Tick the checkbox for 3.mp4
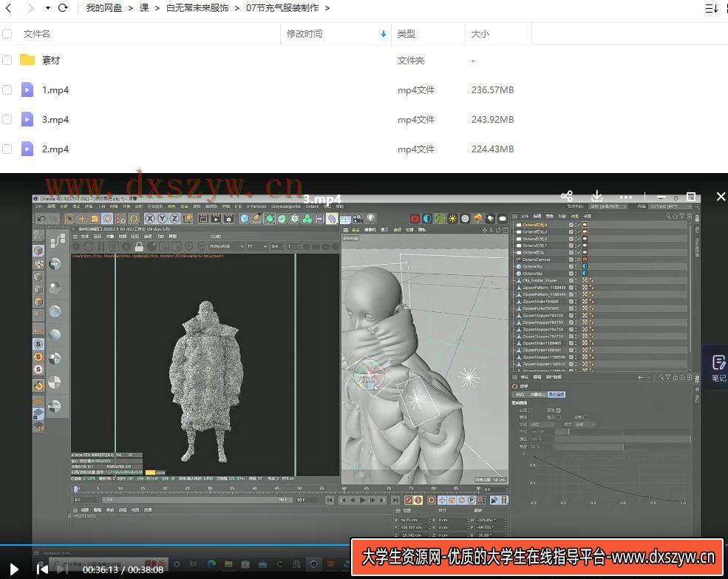728x579 pixels. point(7,120)
